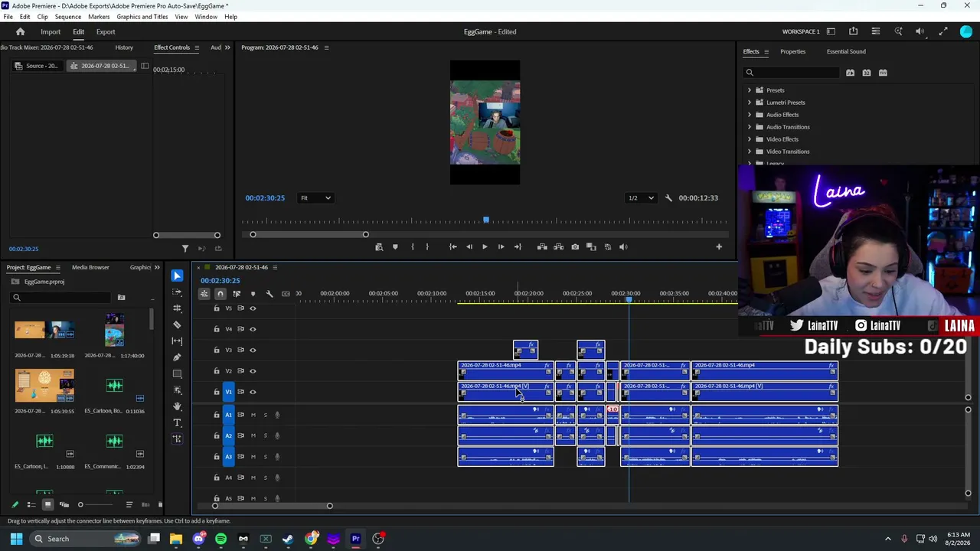Select the Selection tool arrow
The width and height of the screenshot is (980, 551).
click(x=177, y=275)
